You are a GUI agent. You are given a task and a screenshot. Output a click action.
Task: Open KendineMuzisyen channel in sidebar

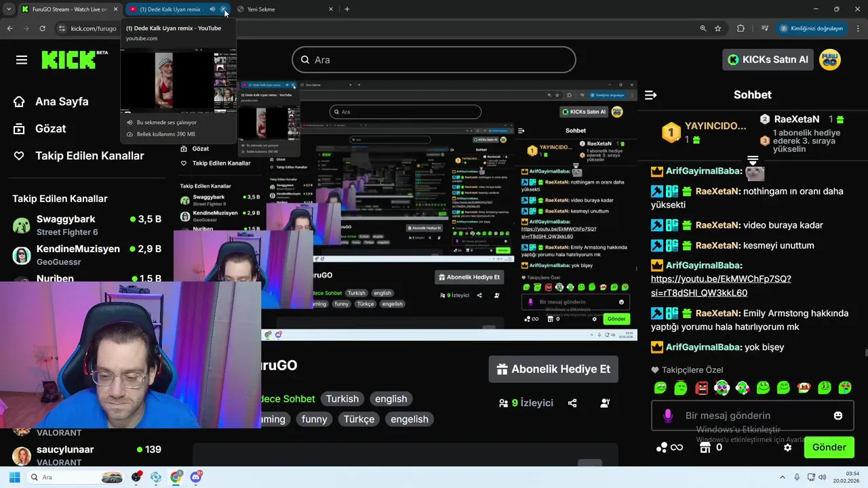87,255
